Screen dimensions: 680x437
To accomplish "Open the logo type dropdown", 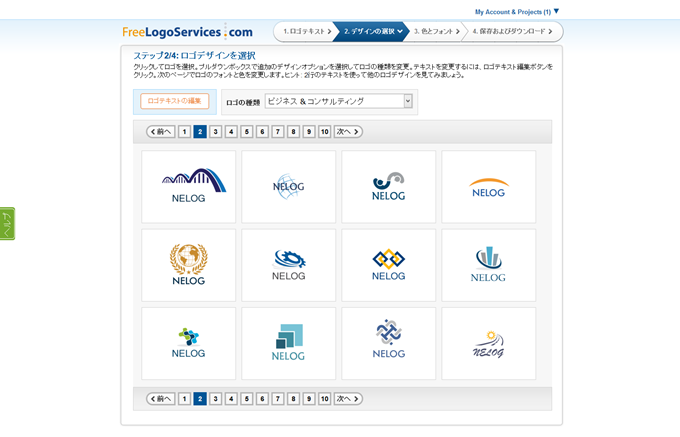I will (x=339, y=101).
